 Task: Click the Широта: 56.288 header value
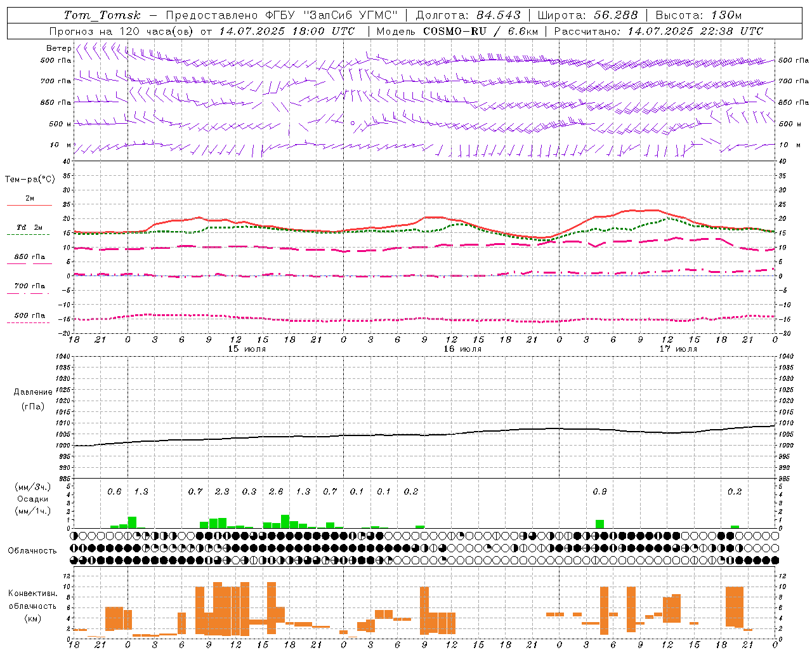588,15
